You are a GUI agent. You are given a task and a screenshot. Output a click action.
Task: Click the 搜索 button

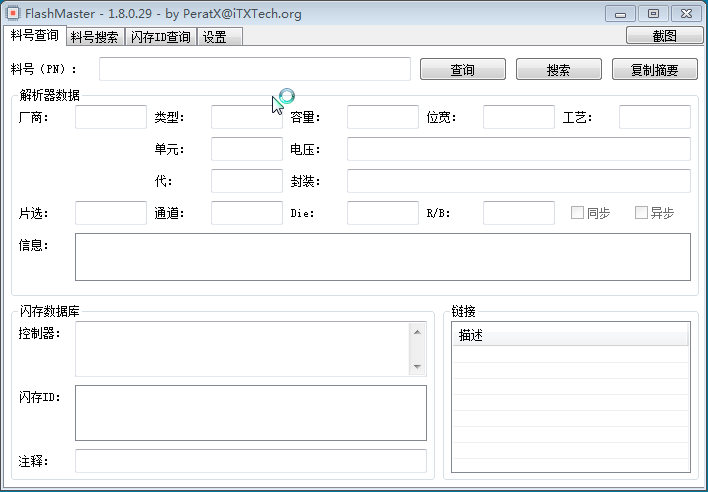tap(558, 70)
